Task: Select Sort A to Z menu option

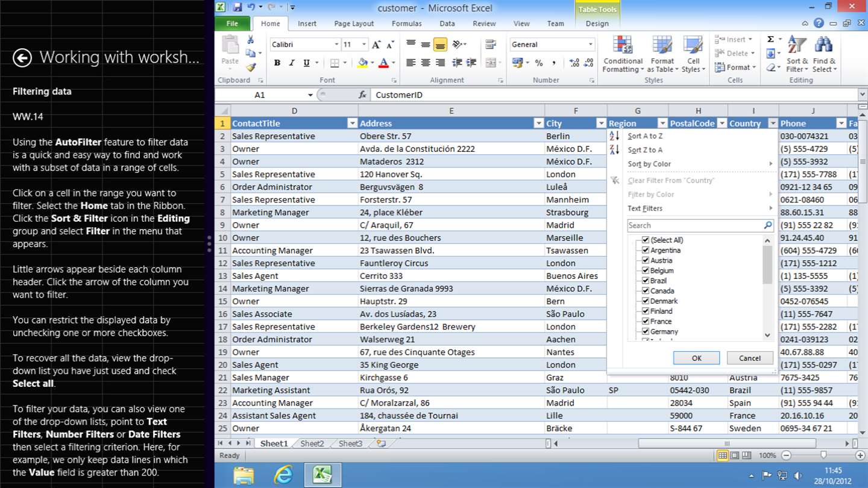Action: point(645,136)
